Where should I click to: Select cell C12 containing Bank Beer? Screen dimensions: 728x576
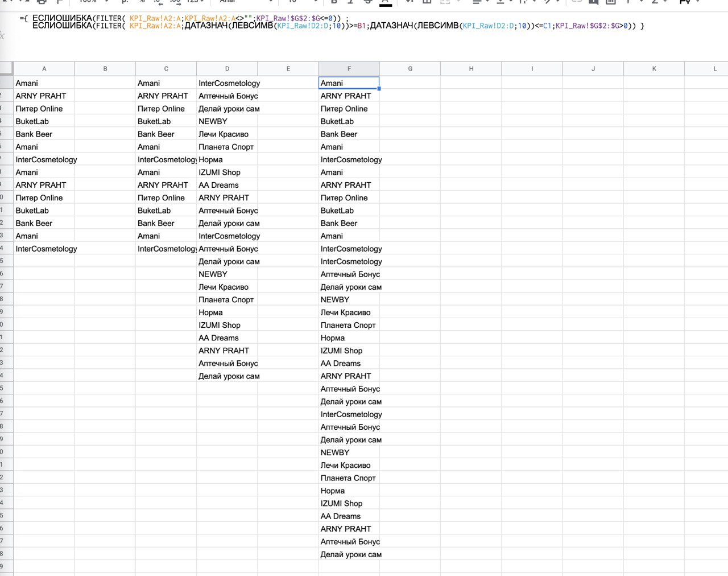point(166,223)
